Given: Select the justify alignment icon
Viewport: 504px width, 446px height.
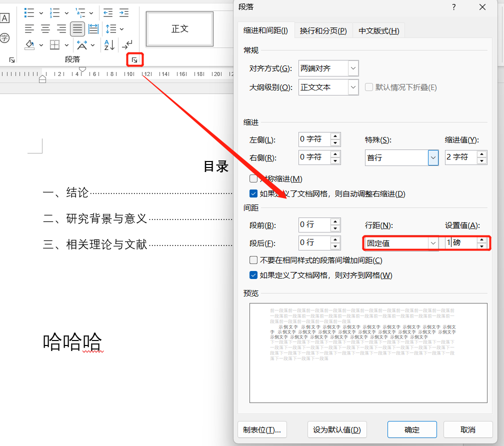Looking at the screenshot, I should click(x=77, y=29).
